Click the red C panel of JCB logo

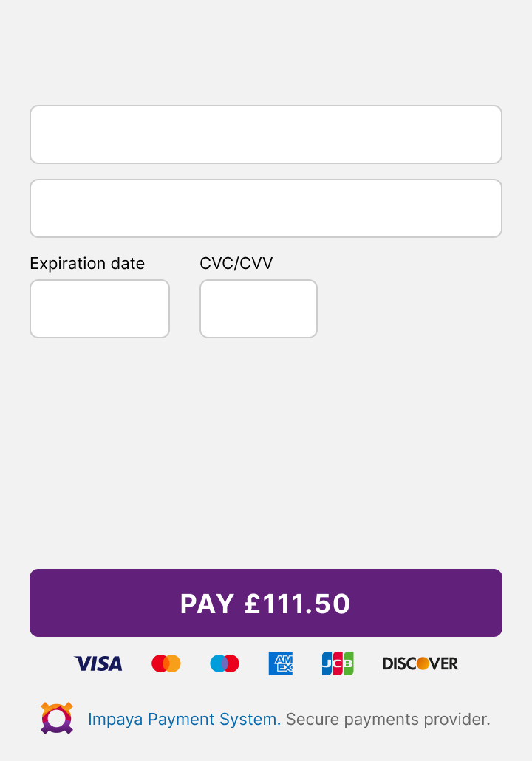click(338, 663)
